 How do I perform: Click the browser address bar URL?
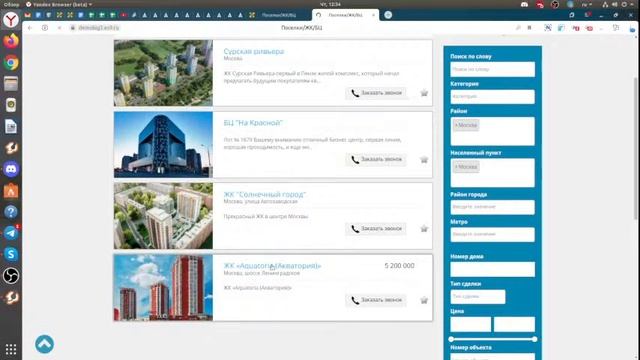point(98,28)
